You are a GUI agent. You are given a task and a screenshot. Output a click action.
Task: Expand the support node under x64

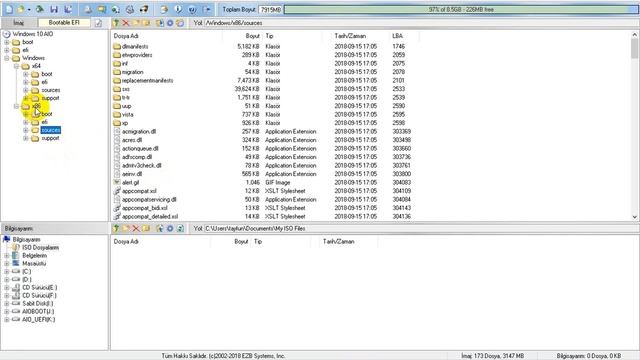click(26, 98)
